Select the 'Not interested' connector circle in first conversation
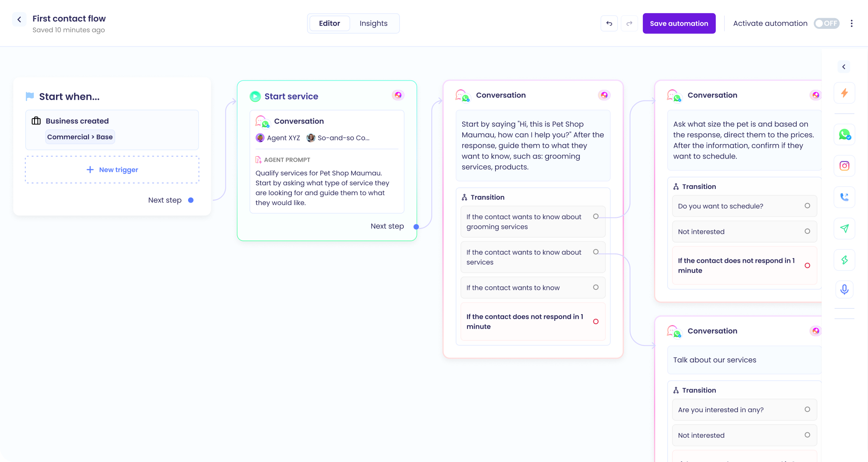This screenshot has width=868, height=462. [x=807, y=231]
